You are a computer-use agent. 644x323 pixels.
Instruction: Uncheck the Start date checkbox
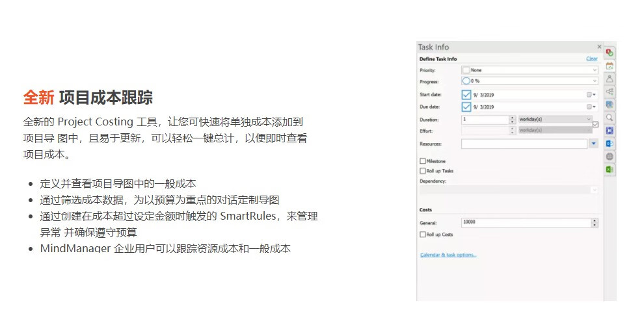pyautogui.click(x=466, y=95)
